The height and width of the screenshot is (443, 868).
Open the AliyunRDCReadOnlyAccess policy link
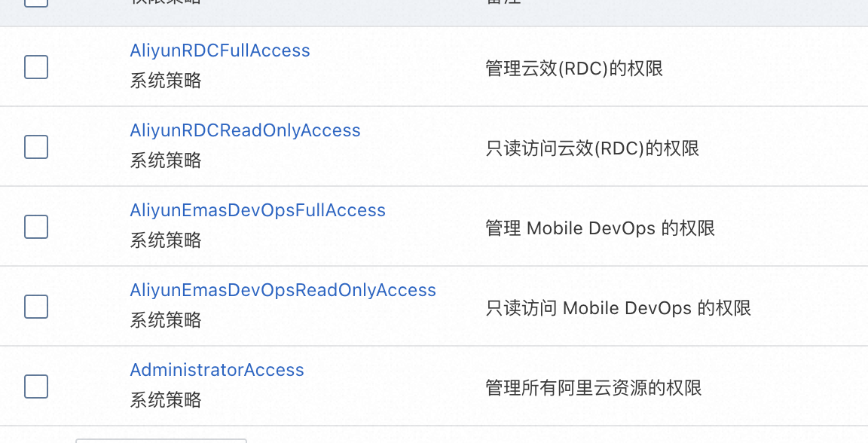(245, 130)
